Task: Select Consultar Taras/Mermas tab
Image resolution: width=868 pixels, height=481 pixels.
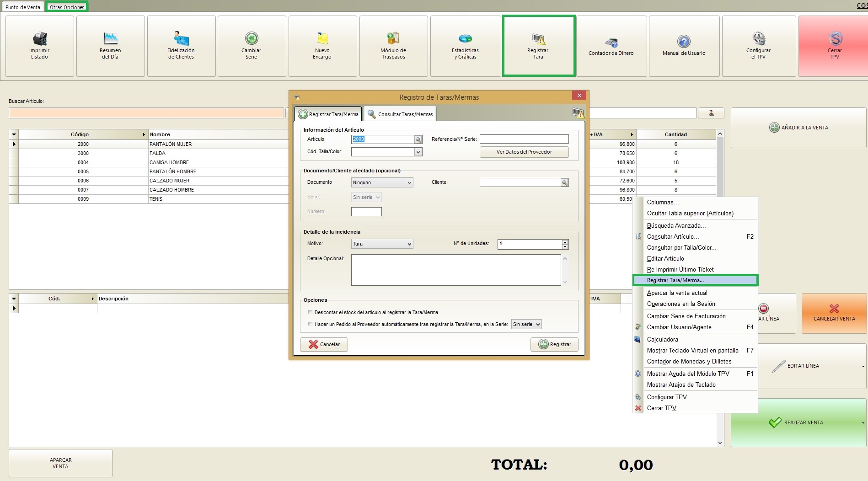Action: click(x=400, y=114)
